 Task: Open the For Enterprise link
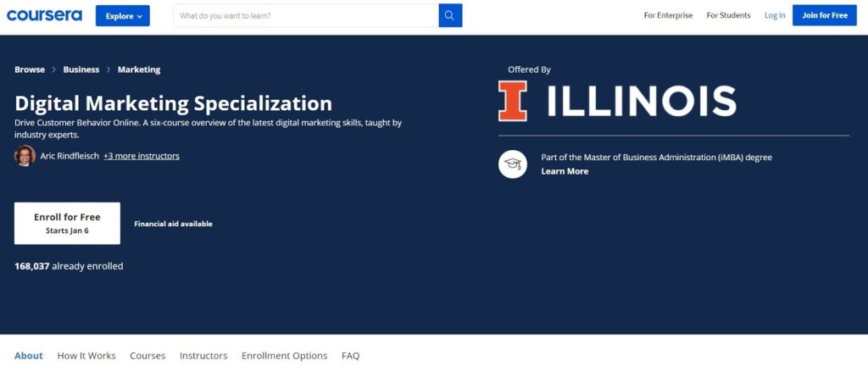(668, 15)
